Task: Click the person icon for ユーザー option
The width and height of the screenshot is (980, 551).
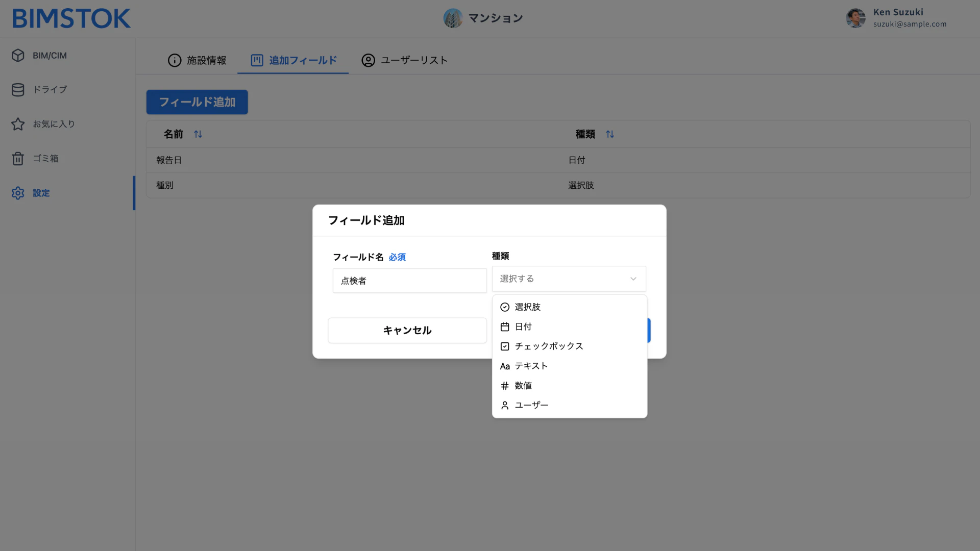Action: pyautogui.click(x=505, y=405)
